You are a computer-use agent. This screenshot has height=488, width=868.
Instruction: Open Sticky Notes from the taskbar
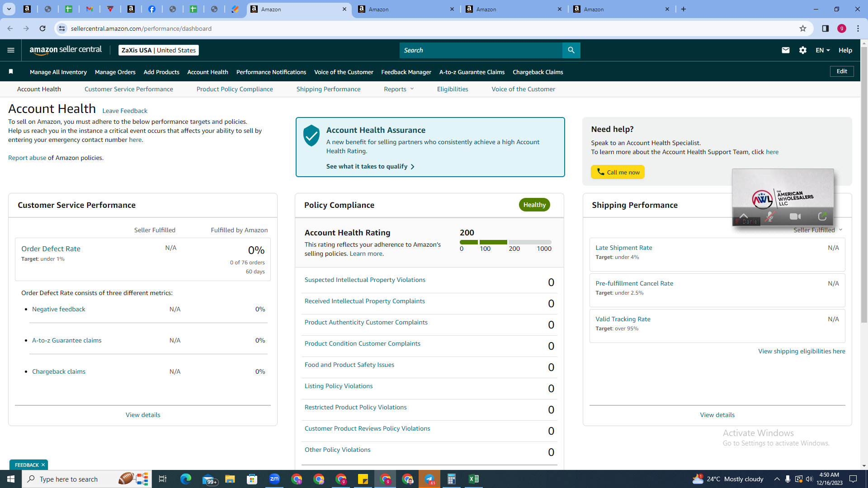click(x=363, y=479)
